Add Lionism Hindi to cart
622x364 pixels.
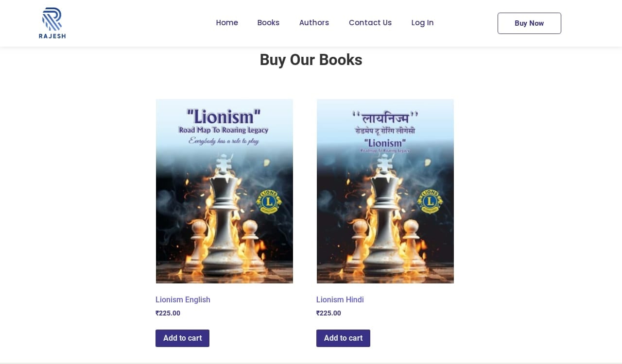click(x=343, y=338)
